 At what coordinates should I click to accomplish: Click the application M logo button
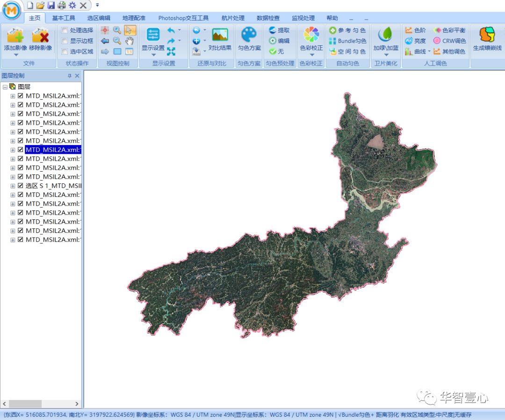tap(11, 10)
